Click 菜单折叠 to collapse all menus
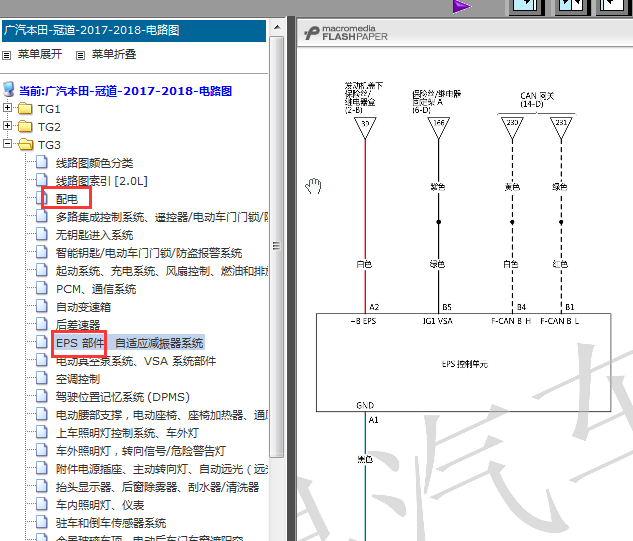This screenshot has height=541, width=633. tap(114, 54)
